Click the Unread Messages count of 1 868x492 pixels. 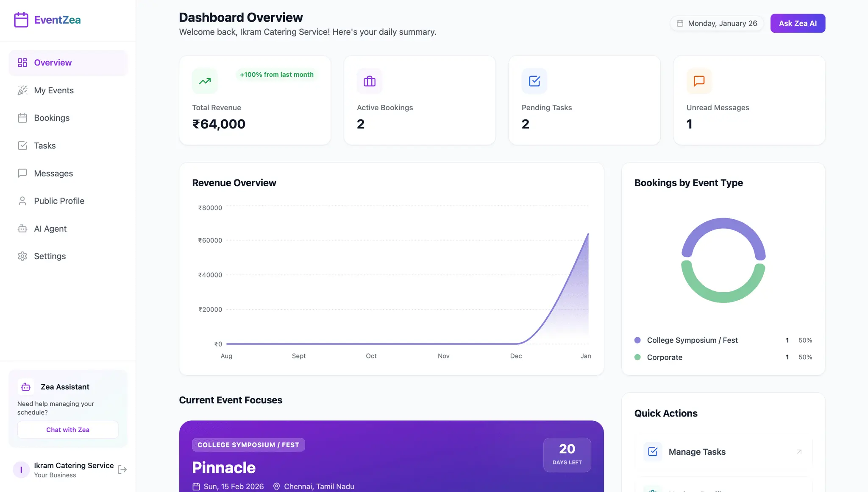pyautogui.click(x=690, y=124)
